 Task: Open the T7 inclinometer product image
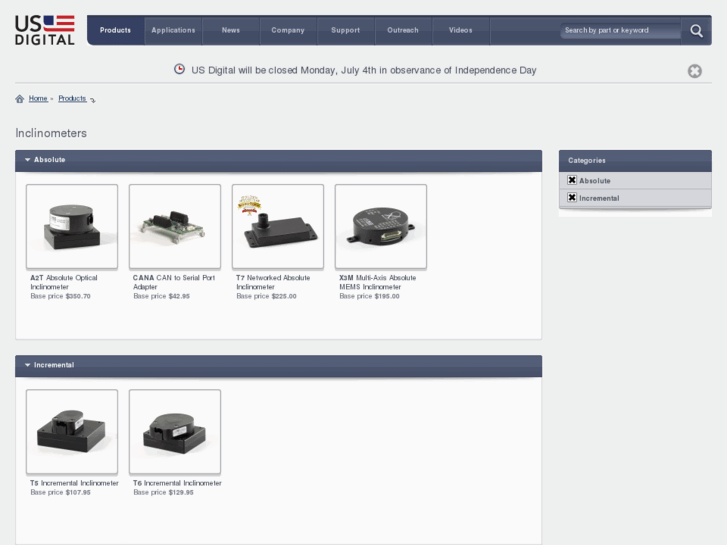click(x=278, y=226)
